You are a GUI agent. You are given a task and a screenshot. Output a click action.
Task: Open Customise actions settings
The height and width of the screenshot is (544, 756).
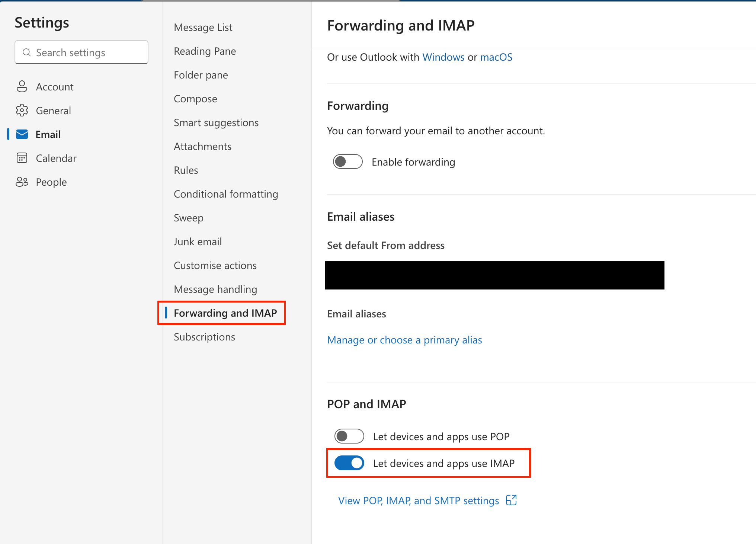[x=215, y=265]
